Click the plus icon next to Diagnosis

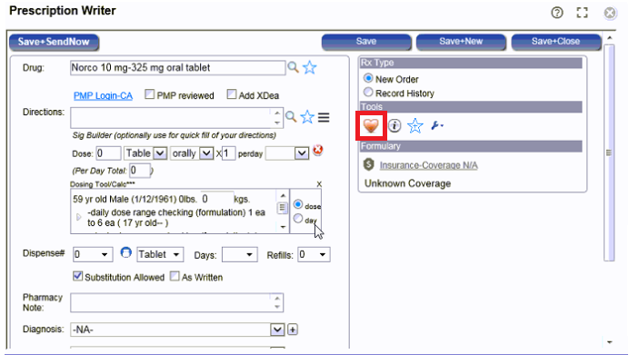tap(294, 329)
